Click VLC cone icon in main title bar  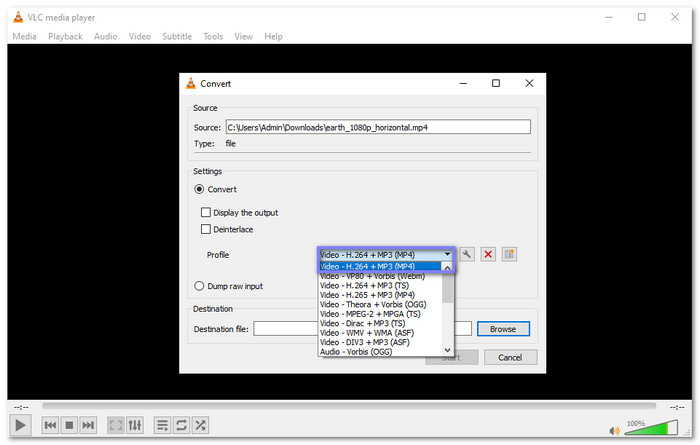(x=18, y=17)
